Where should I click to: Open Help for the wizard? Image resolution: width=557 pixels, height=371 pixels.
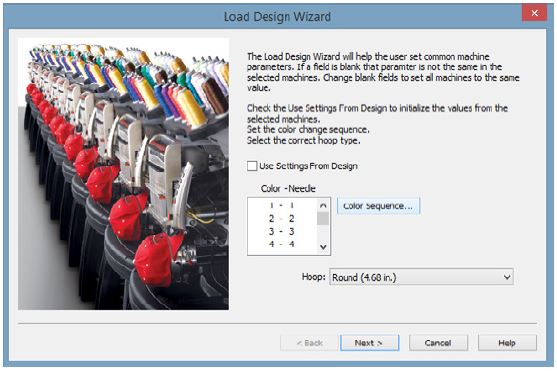click(507, 343)
